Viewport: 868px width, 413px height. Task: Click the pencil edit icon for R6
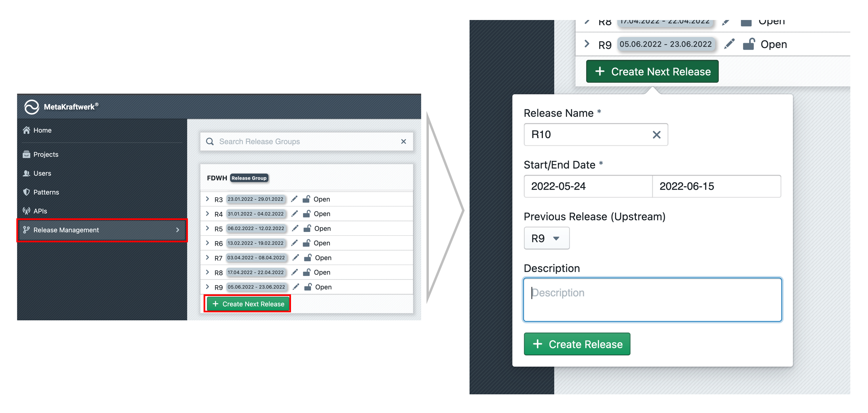tap(294, 243)
